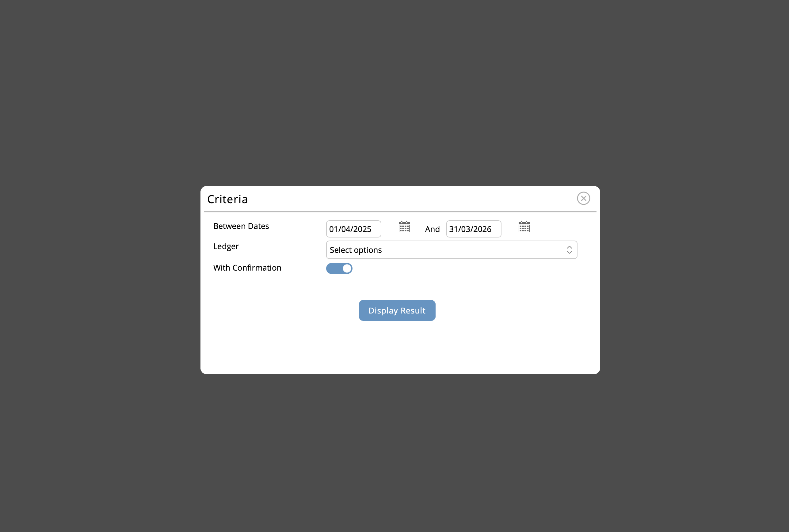Click Display Result to run the report
This screenshot has height=532, width=789.
point(397,310)
